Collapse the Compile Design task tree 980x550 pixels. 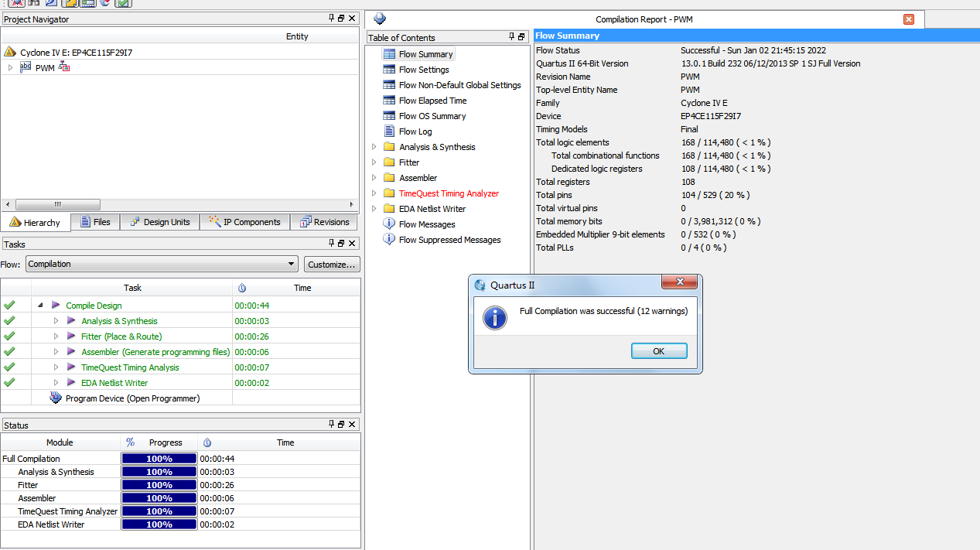click(40, 306)
